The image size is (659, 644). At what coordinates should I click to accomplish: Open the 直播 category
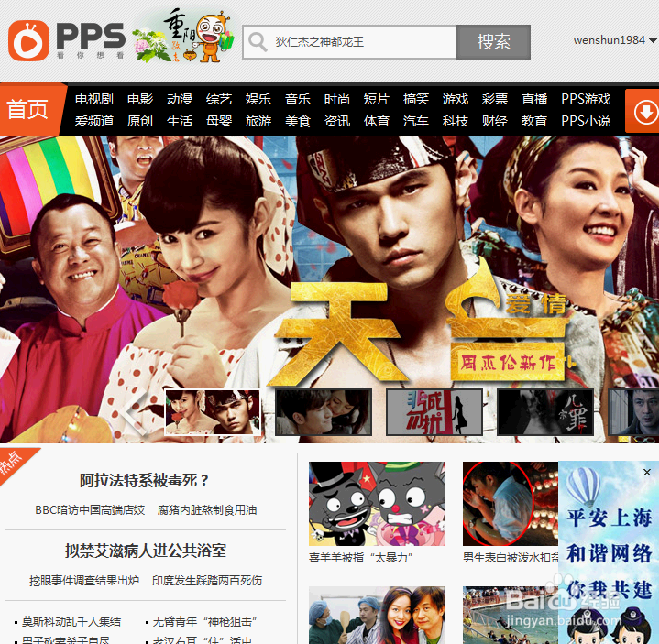pos(534,99)
